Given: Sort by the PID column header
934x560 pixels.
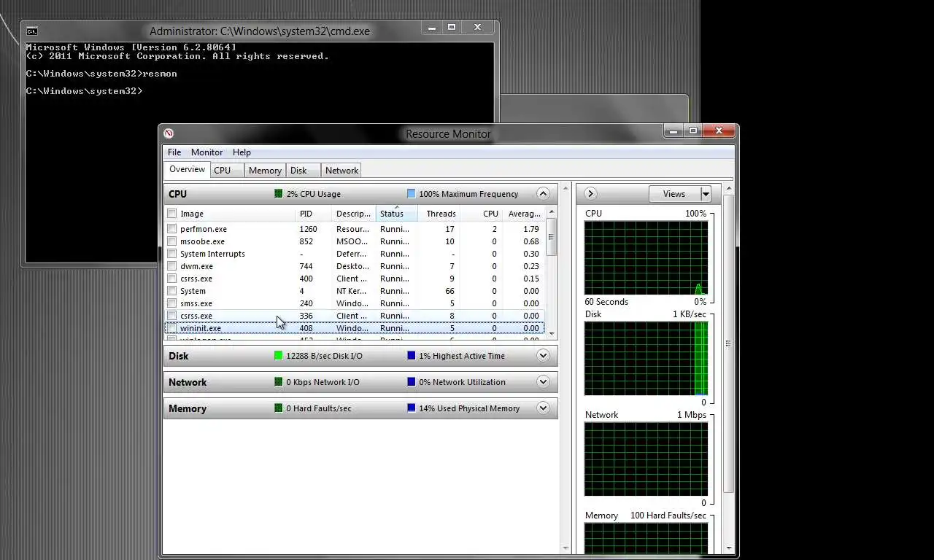Looking at the screenshot, I should coord(314,214).
